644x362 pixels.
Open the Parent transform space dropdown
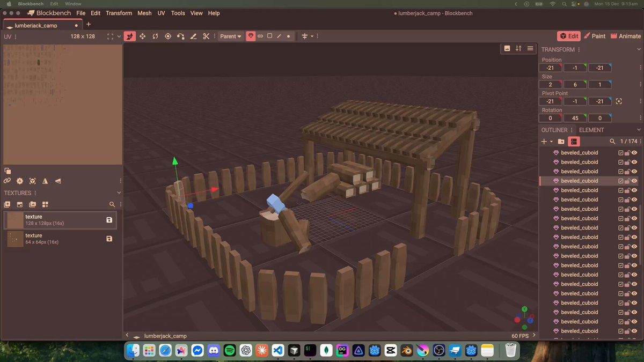(x=231, y=36)
